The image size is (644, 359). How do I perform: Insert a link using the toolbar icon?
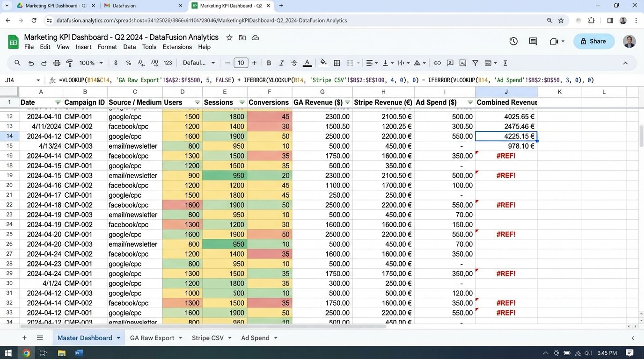[x=437, y=63]
